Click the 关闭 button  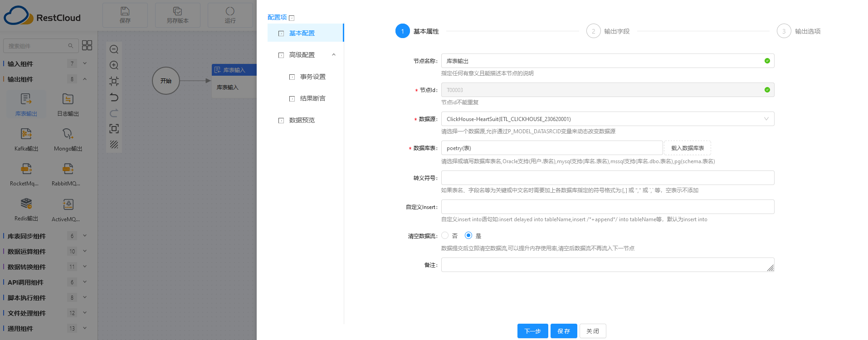(593, 331)
